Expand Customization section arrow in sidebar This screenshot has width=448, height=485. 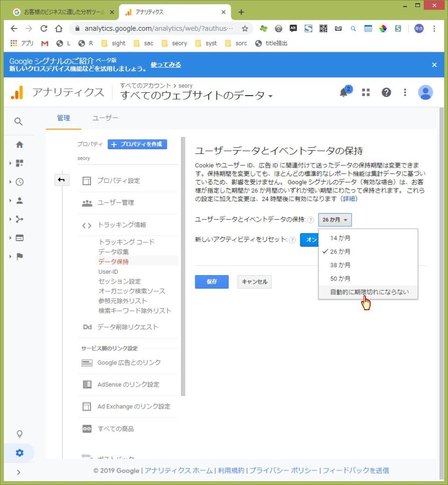click(10, 163)
